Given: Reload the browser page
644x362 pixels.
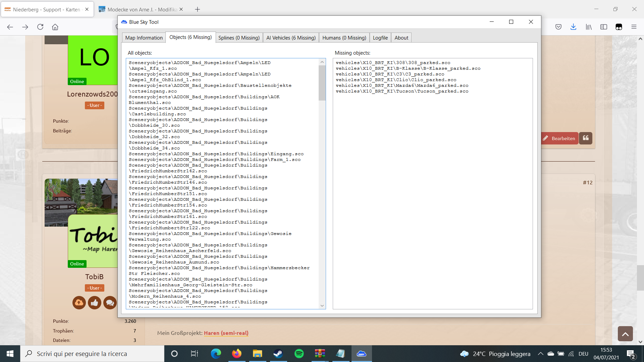Looking at the screenshot, I should pos(40,27).
